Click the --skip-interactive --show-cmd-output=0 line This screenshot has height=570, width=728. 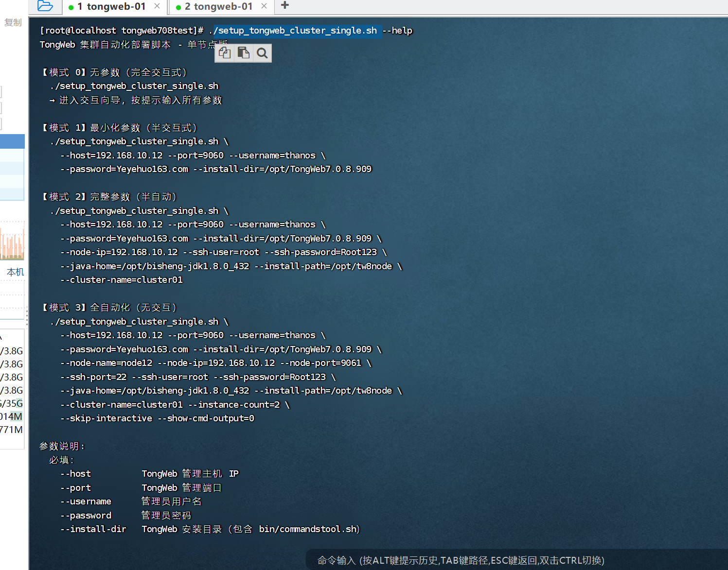[x=157, y=418]
